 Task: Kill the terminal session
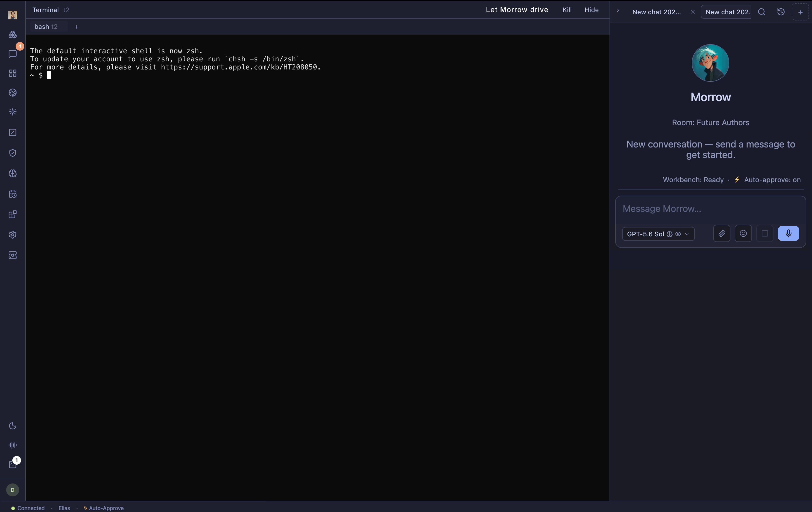click(567, 10)
